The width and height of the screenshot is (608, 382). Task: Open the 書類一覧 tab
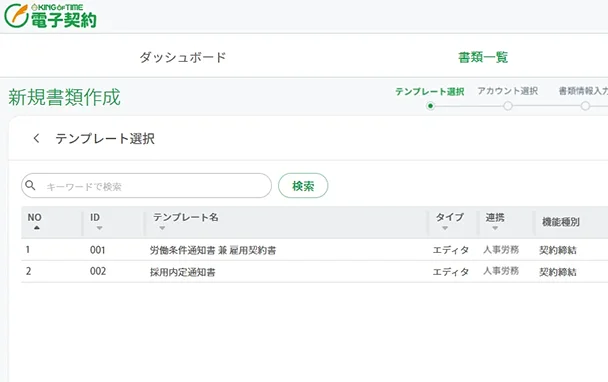coord(483,57)
